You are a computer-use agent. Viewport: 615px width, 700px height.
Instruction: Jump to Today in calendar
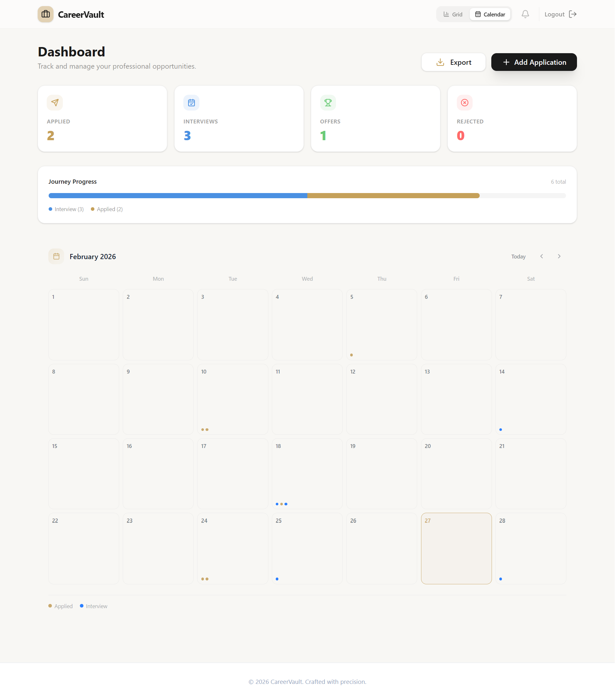click(518, 257)
